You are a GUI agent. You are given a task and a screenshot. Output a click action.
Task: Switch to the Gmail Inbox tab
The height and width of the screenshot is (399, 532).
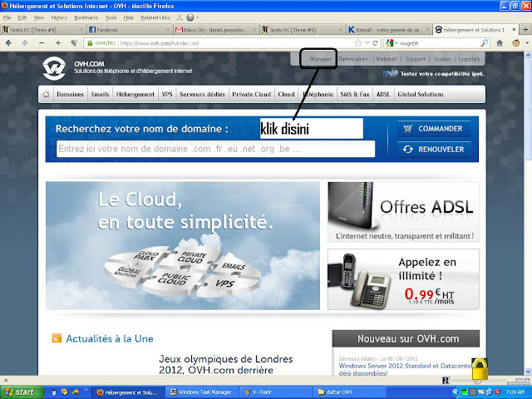click(216, 30)
